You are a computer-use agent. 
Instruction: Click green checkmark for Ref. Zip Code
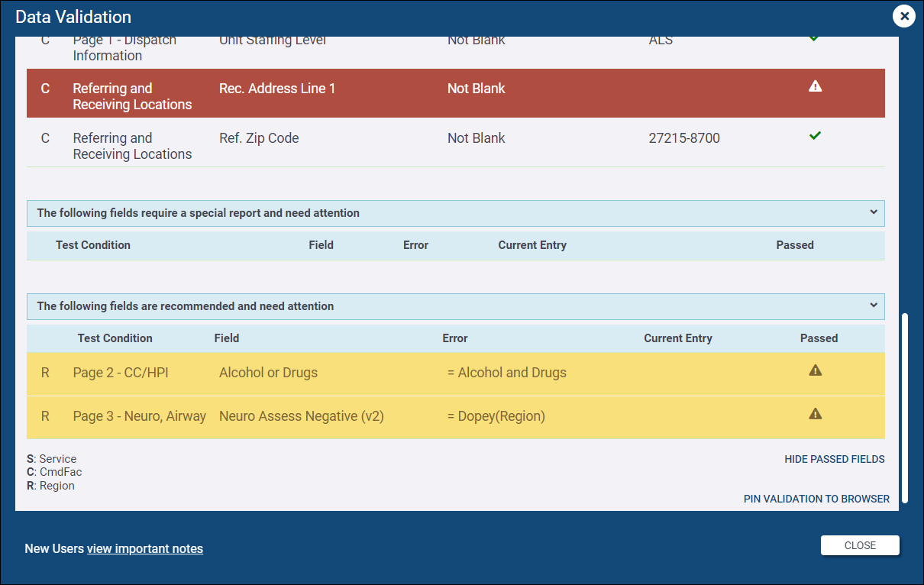coord(815,135)
